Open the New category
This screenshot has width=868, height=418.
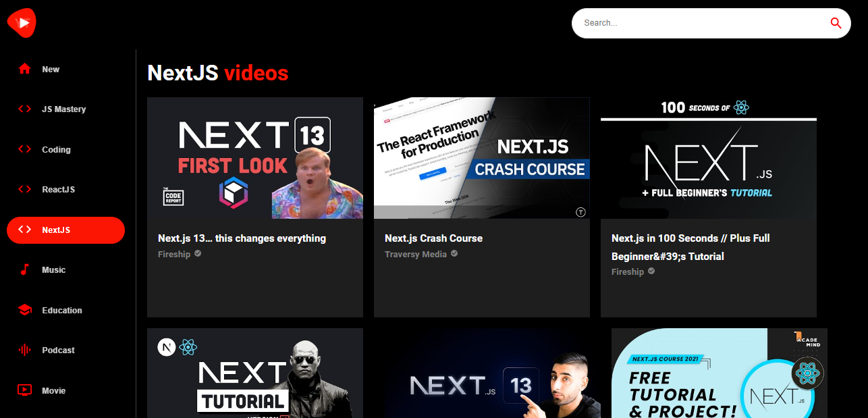pos(65,69)
